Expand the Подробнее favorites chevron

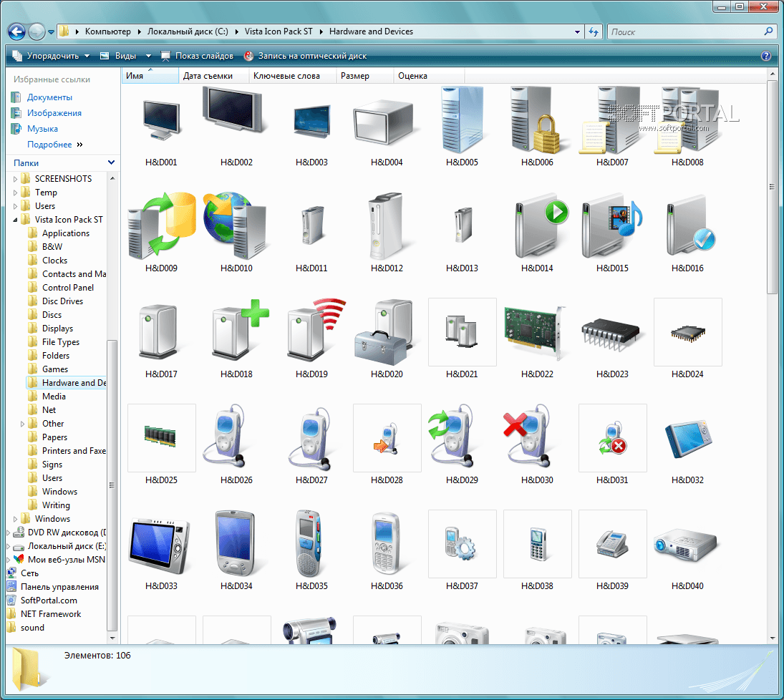[79, 145]
